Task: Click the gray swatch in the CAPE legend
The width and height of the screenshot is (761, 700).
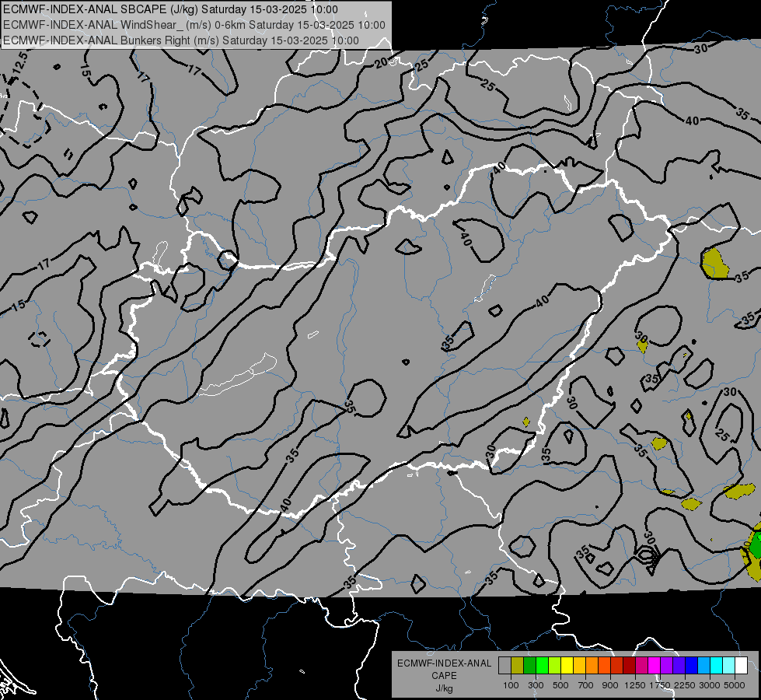Action: pyautogui.click(x=504, y=666)
